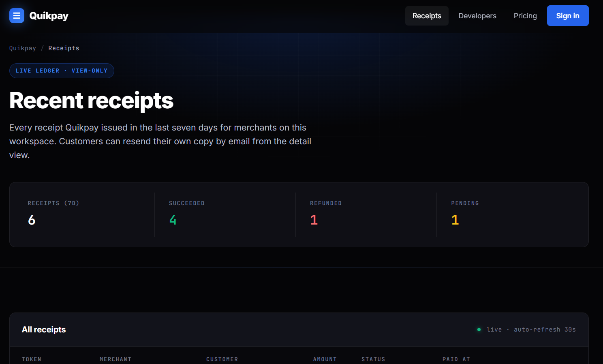Click the green live status dot
Screen dimensions: 603x364
pos(479,330)
